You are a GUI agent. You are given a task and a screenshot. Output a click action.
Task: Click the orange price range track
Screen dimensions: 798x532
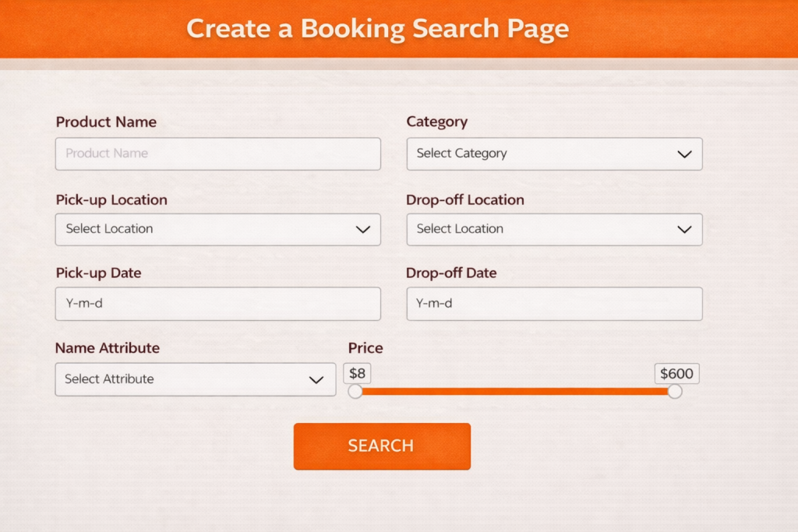coord(515,391)
